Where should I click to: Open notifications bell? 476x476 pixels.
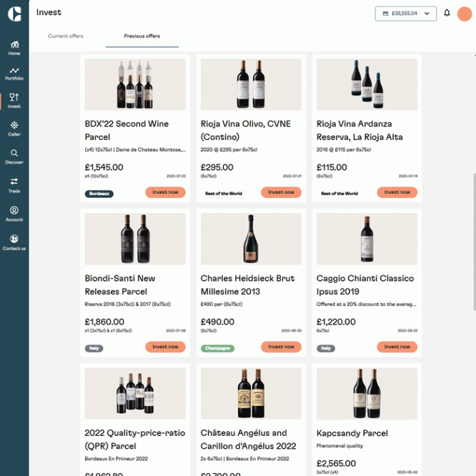coord(447,13)
